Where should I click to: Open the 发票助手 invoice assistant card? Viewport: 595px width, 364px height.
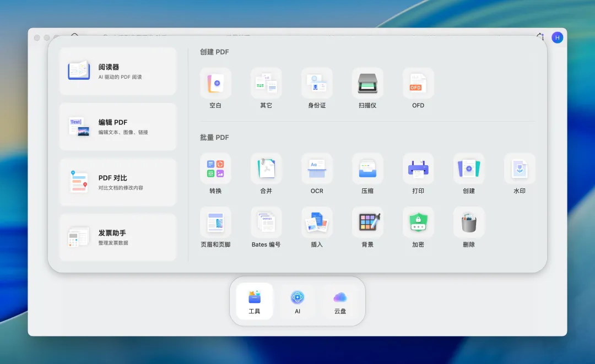click(x=118, y=237)
